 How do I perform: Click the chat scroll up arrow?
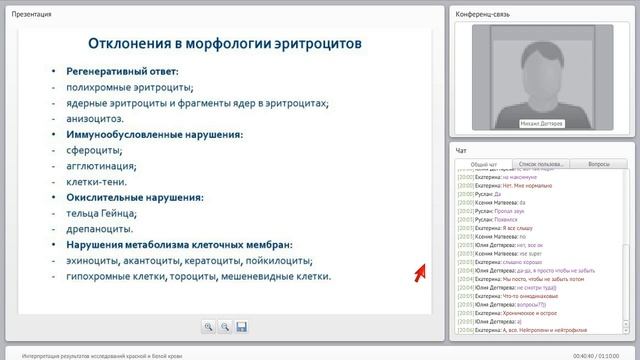click(x=626, y=324)
